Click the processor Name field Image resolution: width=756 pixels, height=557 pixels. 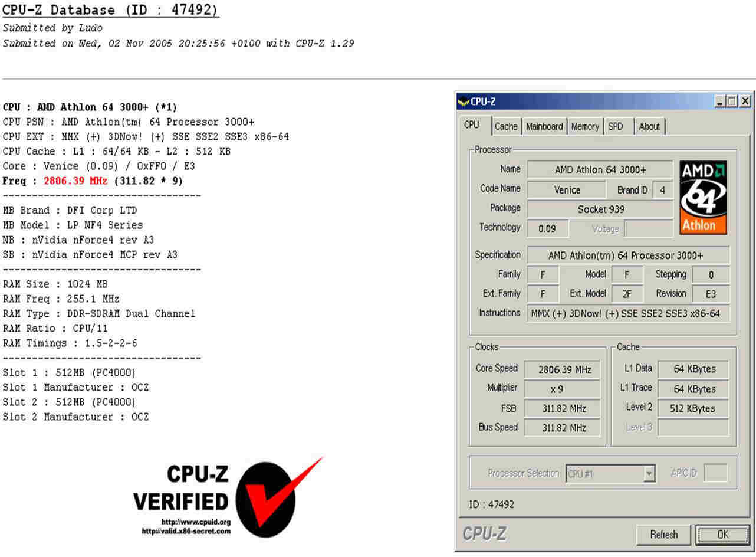tap(600, 170)
